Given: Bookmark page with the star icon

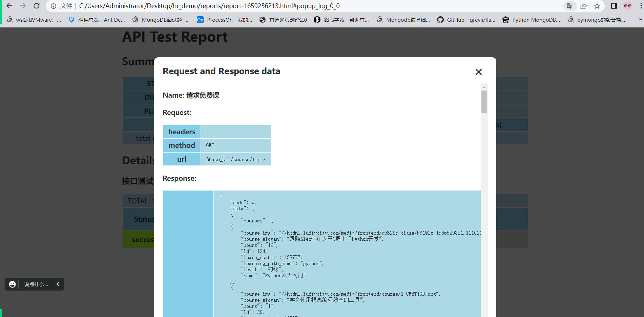Looking at the screenshot, I should pos(597,6).
